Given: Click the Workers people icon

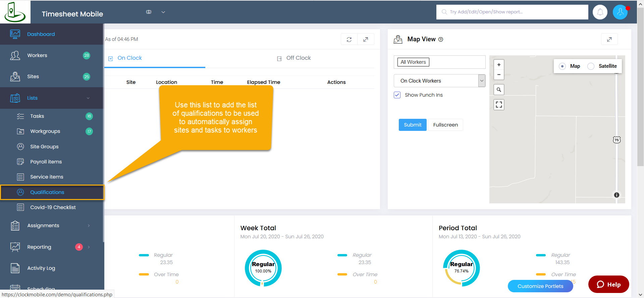Looking at the screenshot, I should pos(15,55).
